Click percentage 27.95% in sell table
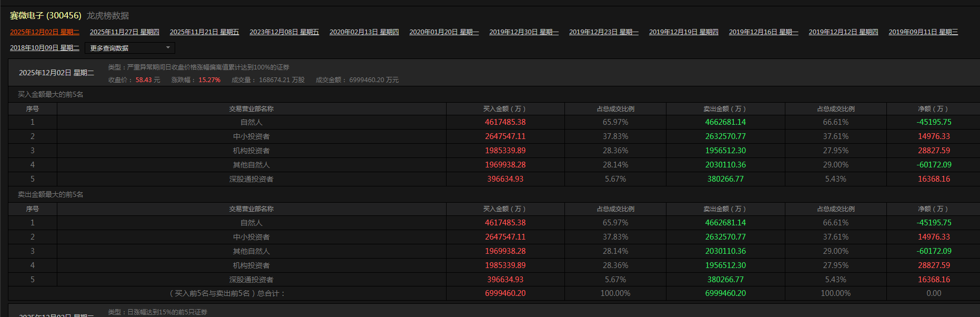The height and width of the screenshot is (317, 980). [x=835, y=265]
